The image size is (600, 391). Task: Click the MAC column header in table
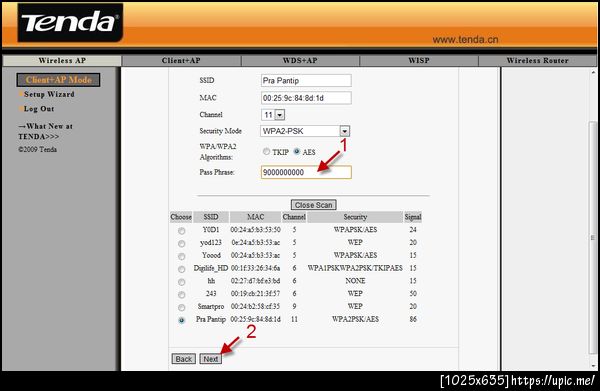click(x=255, y=217)
